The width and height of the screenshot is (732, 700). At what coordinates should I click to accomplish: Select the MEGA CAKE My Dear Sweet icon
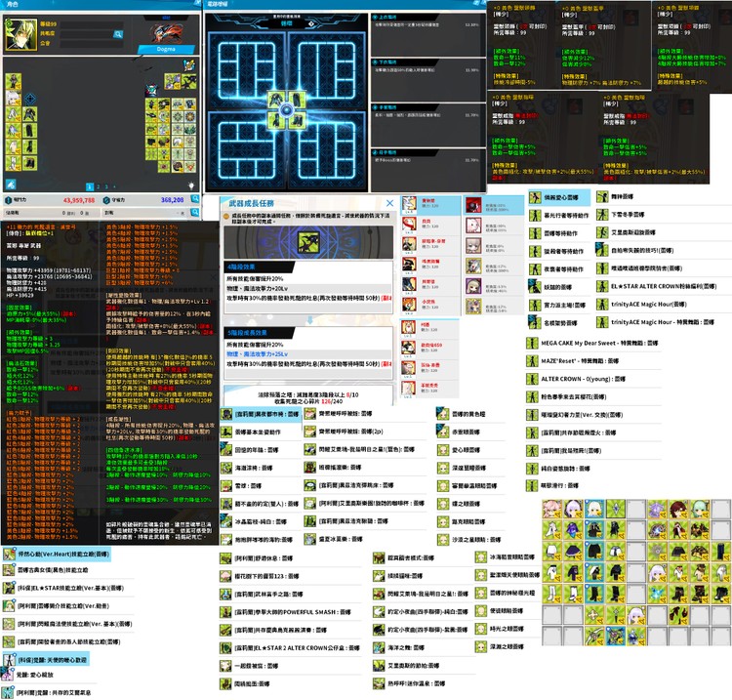tap(535, 343)
